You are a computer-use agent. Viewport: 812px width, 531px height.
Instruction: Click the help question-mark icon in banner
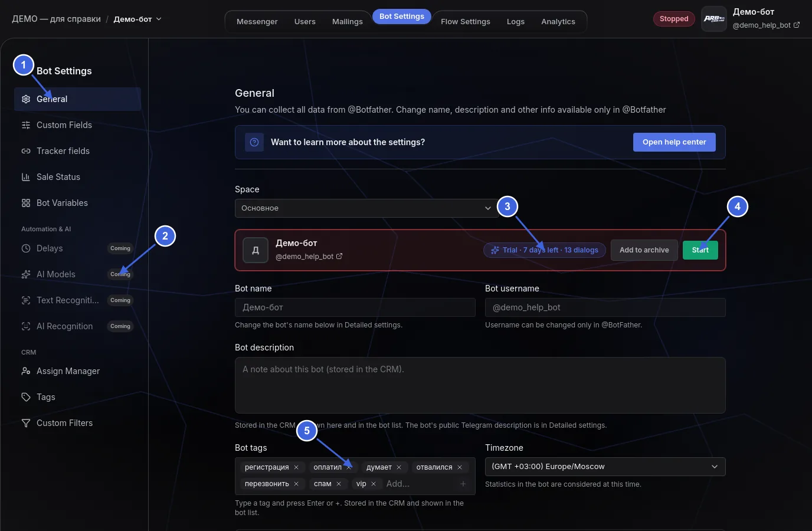(254, 142)
